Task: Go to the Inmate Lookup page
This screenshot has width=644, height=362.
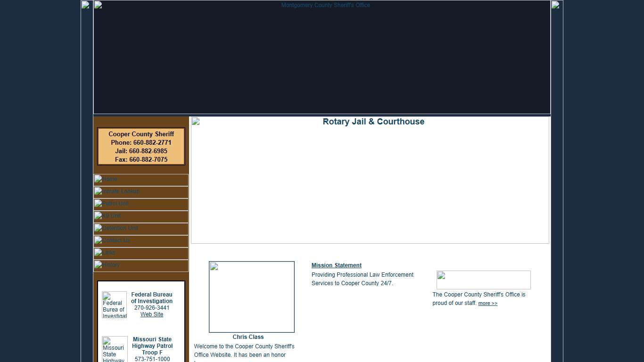Action: click(140, 192)
